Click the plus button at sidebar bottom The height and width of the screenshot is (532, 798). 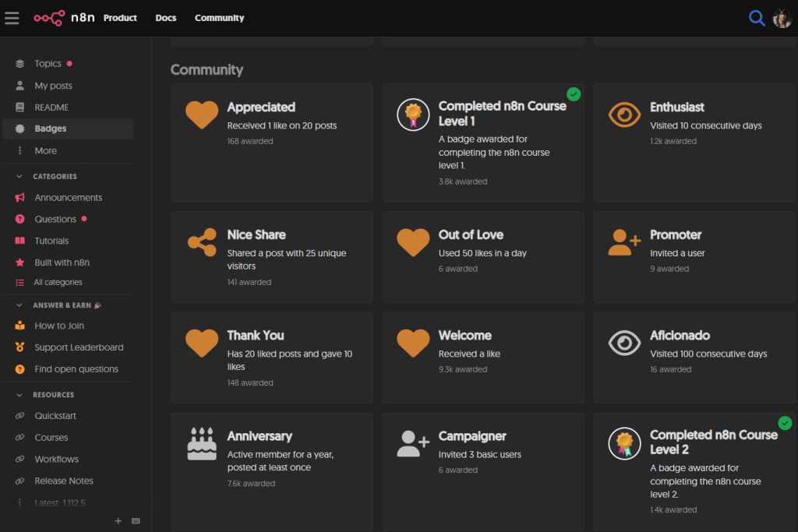[x=118, y=521]
